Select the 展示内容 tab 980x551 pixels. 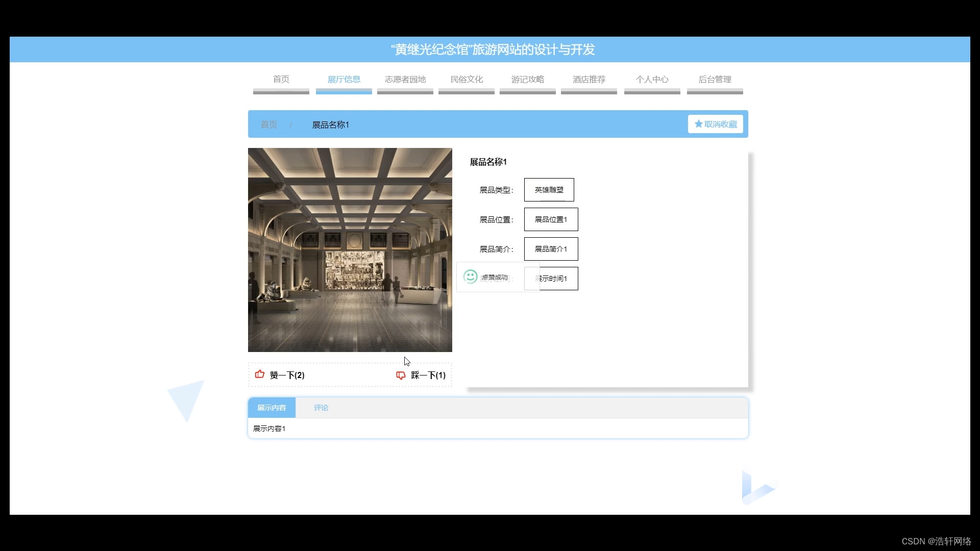click(272, 408)
